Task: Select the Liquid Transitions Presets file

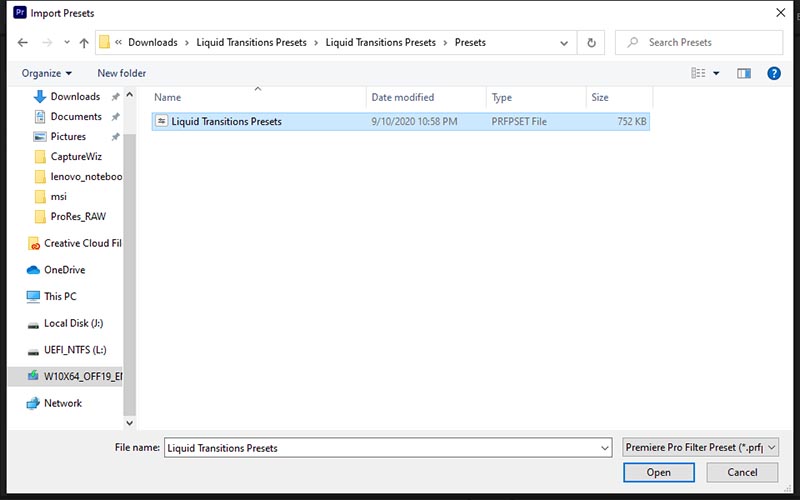Action: (401, 121)
